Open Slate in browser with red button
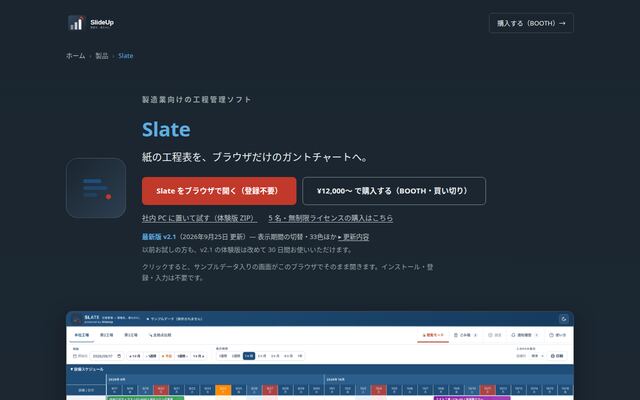 pos(219,191)
